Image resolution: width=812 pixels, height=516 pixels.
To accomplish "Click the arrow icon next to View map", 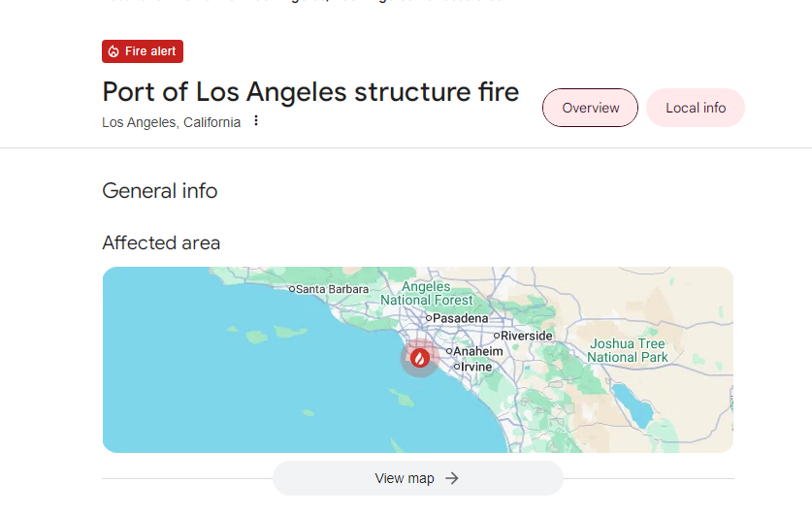I will click(451, 478).
